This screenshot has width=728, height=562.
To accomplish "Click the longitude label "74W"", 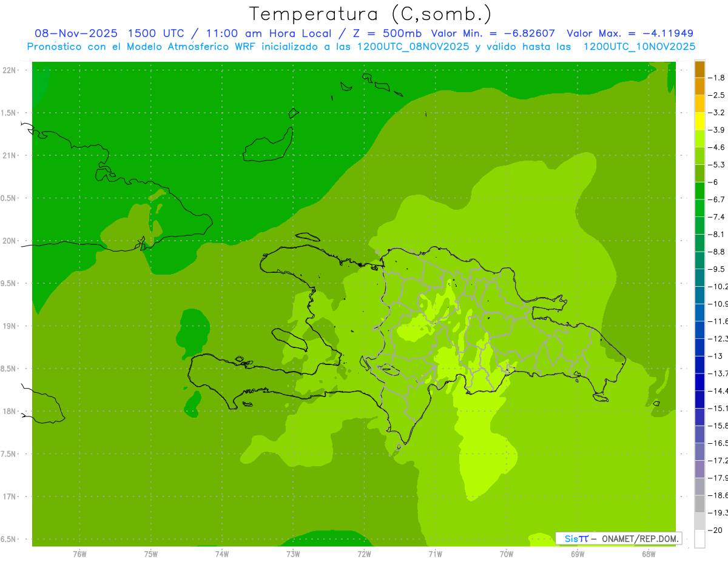I will (222, 554).
